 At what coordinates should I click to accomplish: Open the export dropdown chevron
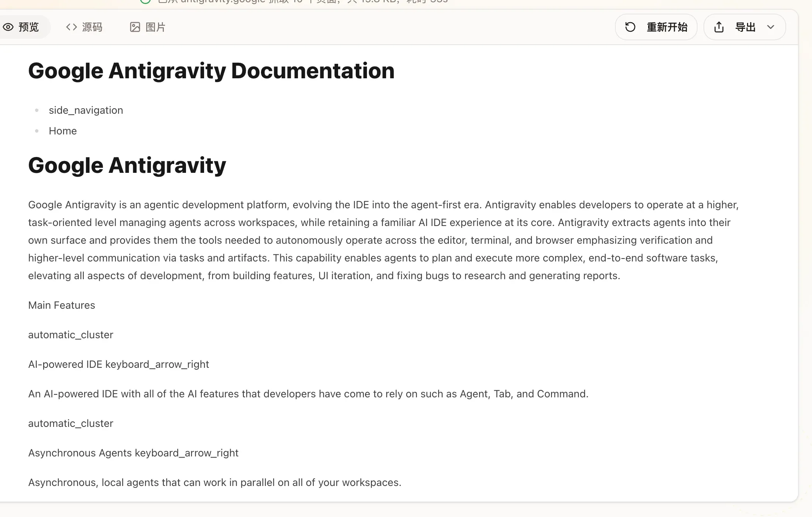pyautogui.click(x=771, y=27)
